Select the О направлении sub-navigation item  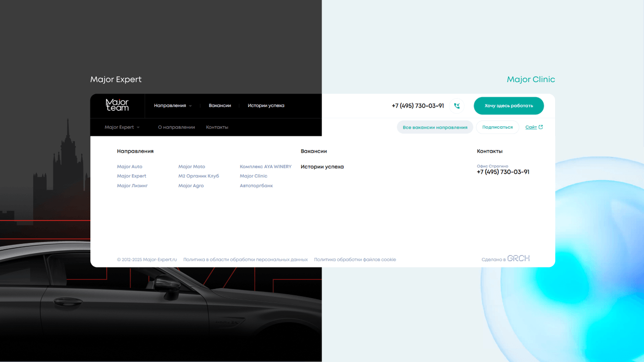(176, 127)
